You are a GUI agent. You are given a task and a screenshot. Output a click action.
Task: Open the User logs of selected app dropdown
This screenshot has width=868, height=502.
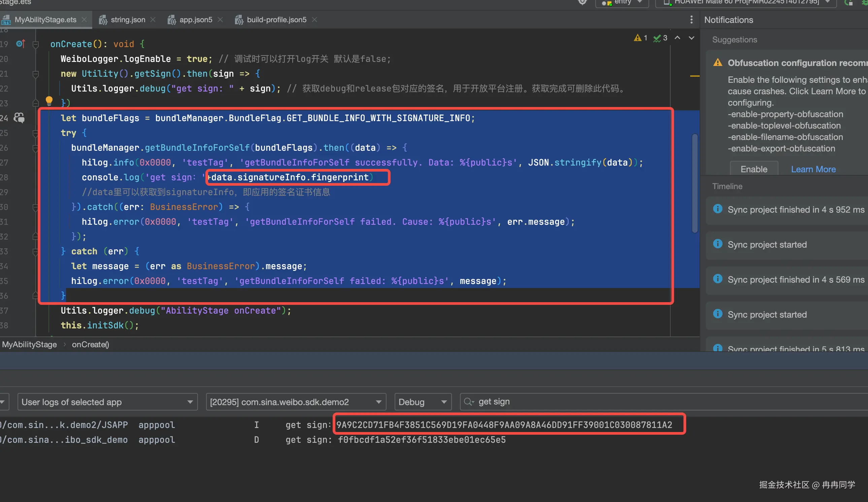[x=107, y=402]
